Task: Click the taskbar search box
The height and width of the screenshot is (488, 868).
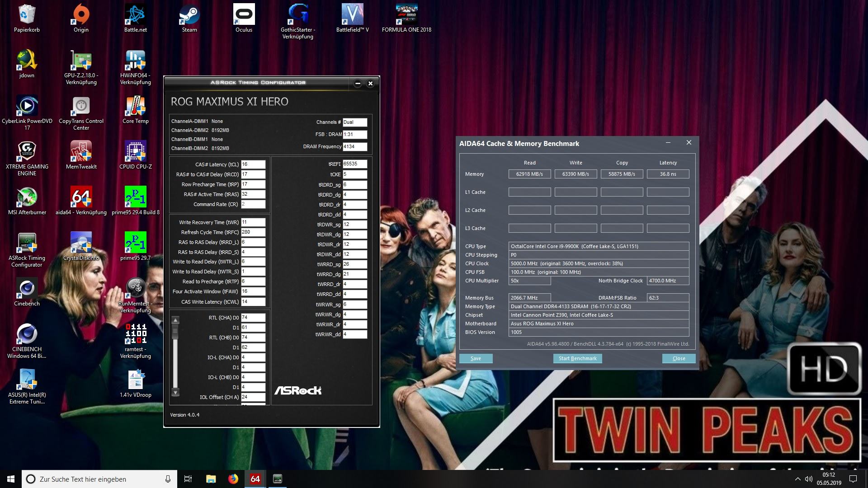Action: click(99, 479)
